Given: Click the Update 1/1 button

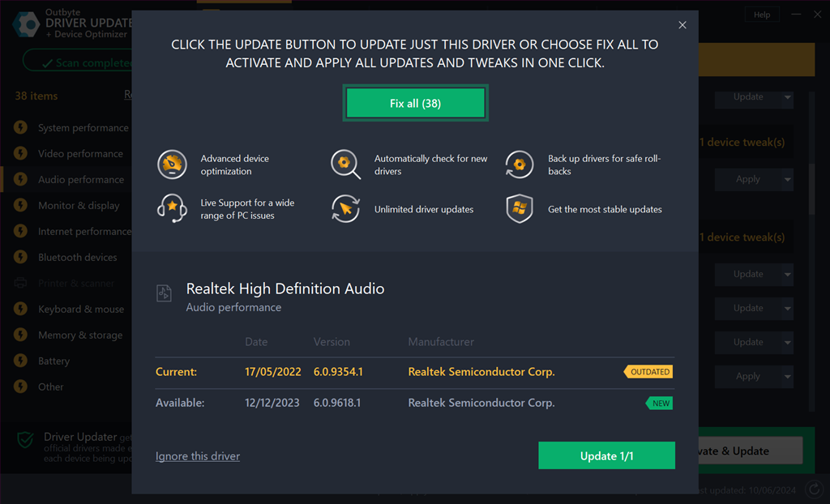Looking at the screenshot, I should (606, 456).
